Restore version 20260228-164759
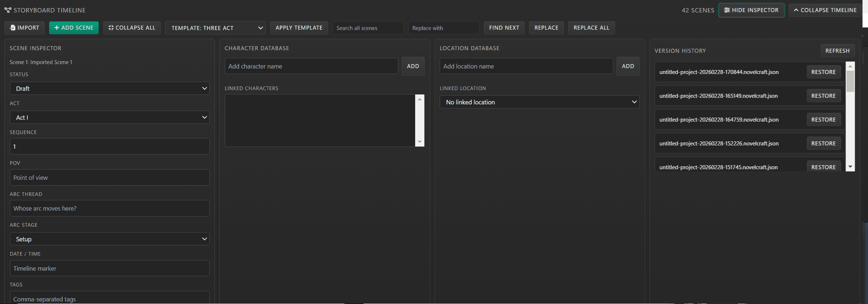Viewport: 868px width, 304px height. [824, 119]
